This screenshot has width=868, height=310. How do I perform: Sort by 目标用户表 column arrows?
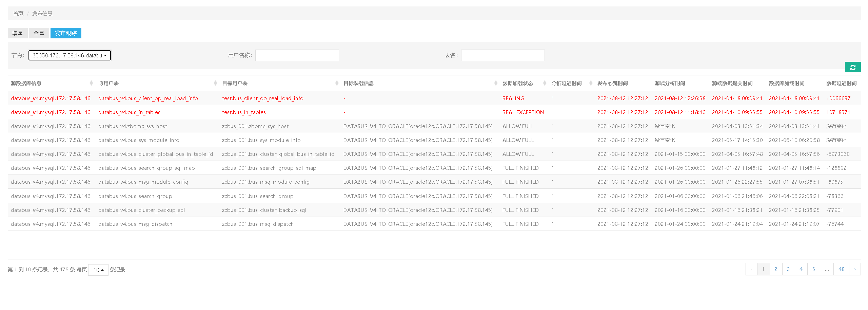tap(336, 83)
